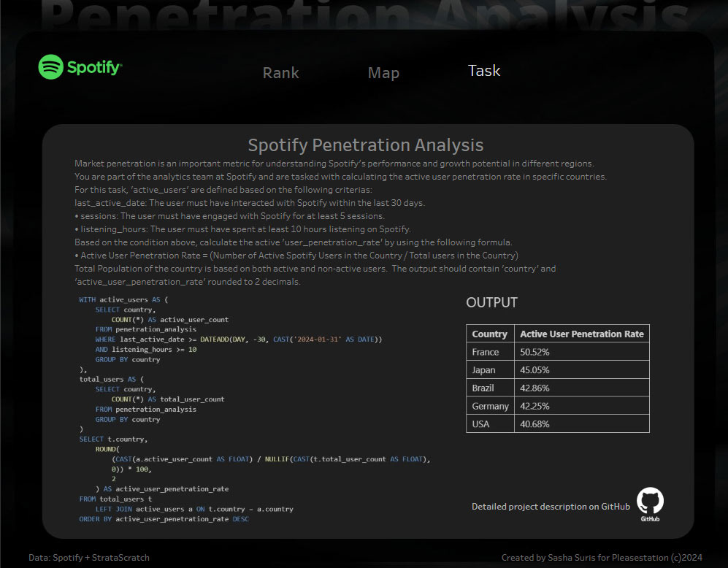Click the 'Active User Penetration Rate =' formula line
Screen dimensions: 728x568
[296, 256]
